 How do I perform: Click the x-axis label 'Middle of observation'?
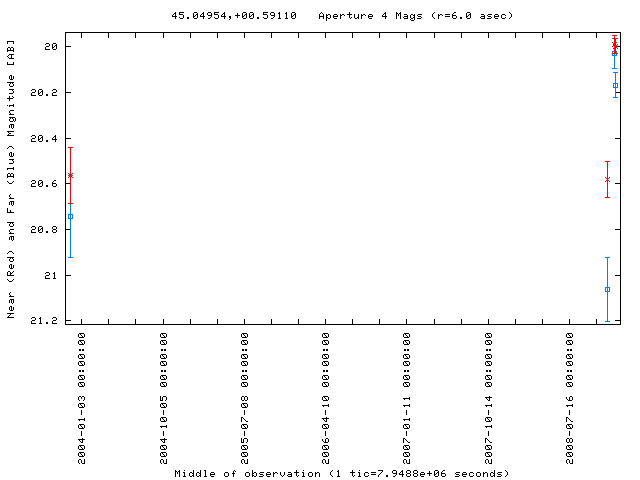tap(247, 473)
